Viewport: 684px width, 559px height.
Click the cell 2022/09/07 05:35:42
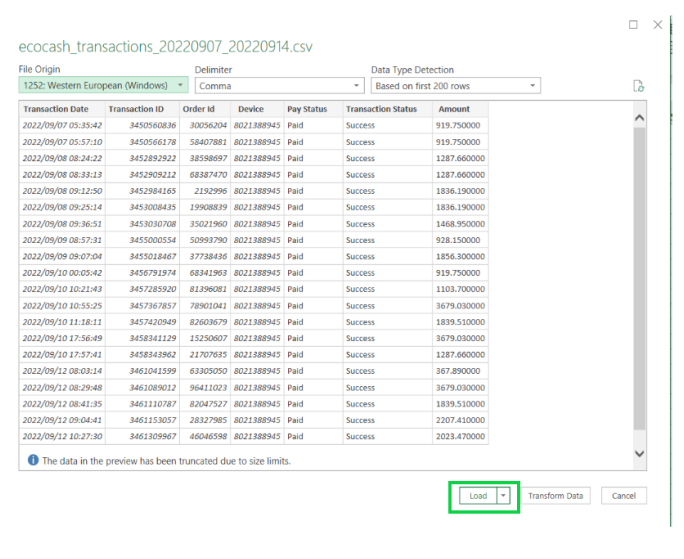tap(62, 125)
